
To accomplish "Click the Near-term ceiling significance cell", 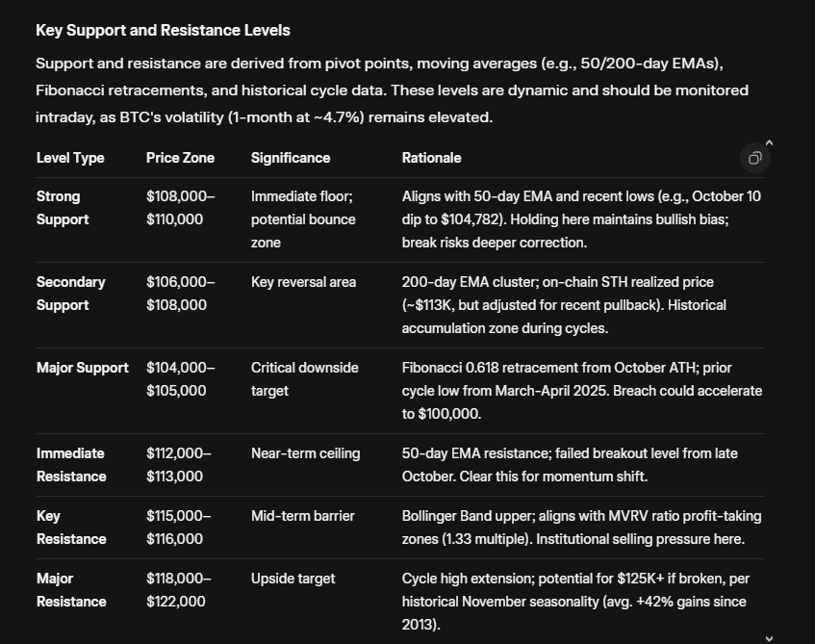I will click(x=305, y=453).
